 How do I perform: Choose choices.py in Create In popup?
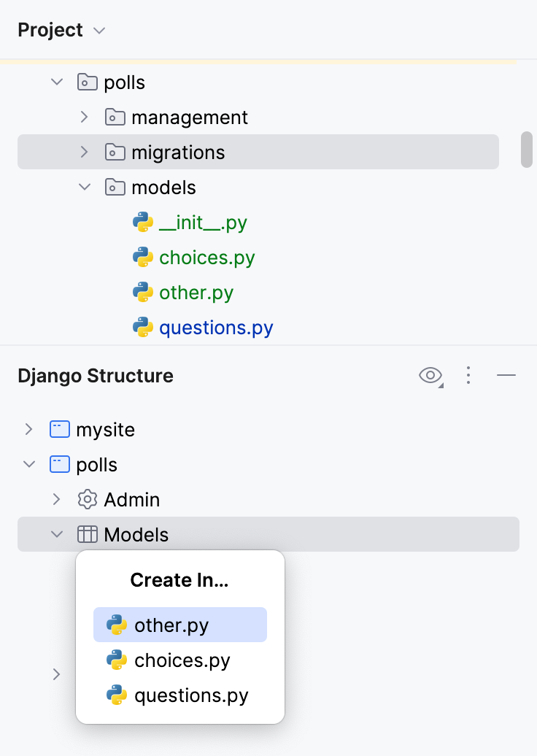click(x=182, y=660)
